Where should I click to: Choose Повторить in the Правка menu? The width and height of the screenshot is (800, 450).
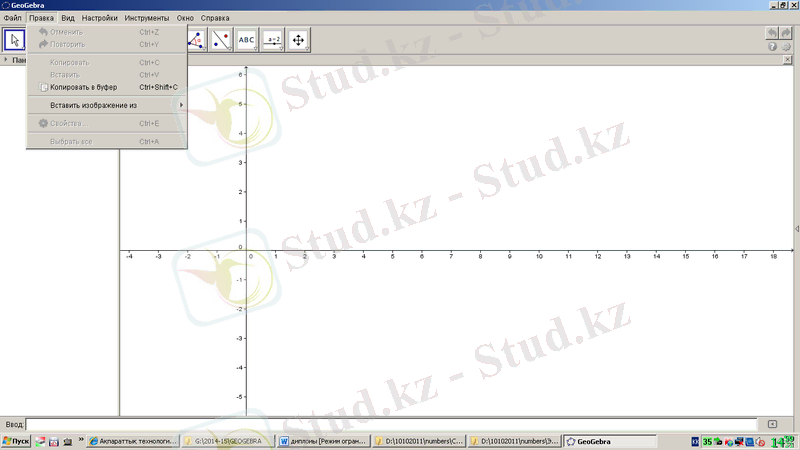pos(107,44)
